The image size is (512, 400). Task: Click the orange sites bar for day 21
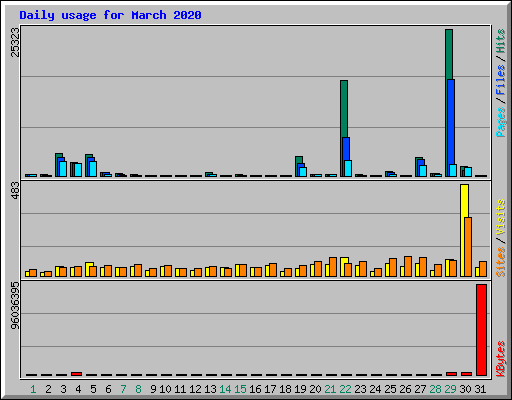tap(333, 267)
